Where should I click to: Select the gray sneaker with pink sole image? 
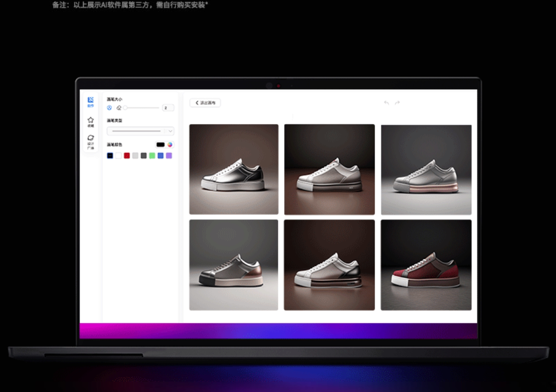(x=426, y=170)
